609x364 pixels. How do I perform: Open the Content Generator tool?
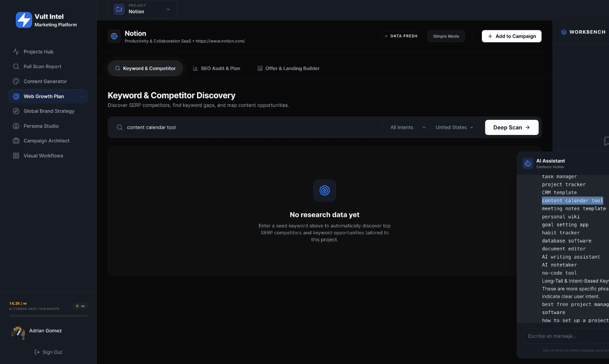click(x=15, y=81)
